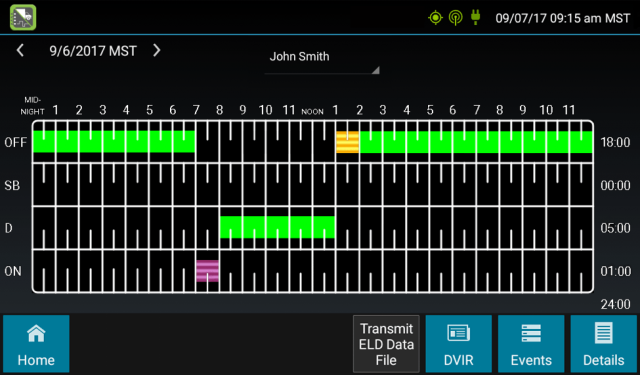Tap the wireless signal status icon
The image size is (640, 375).
click(456, 18)
